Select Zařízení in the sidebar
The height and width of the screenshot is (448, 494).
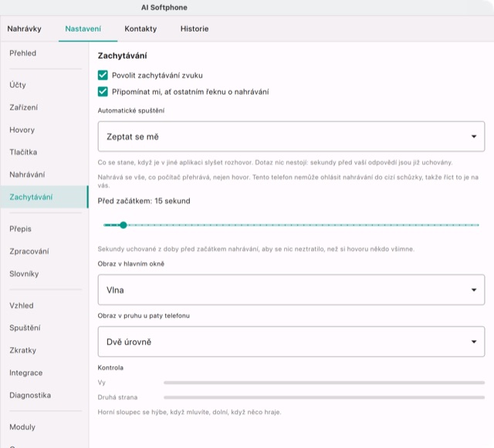pyautogui.click(x=44, y=107)
